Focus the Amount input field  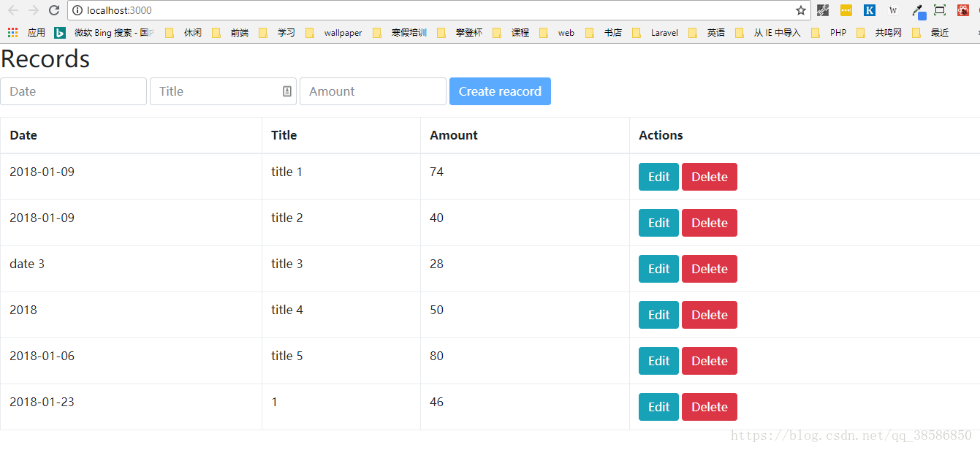pyautogui.click(x=373, y=91)
